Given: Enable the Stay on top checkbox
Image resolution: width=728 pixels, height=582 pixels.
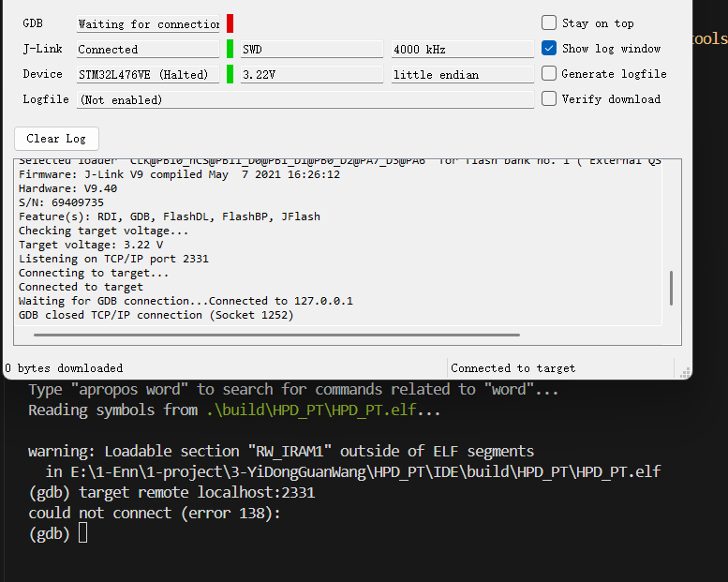Looking at the screenshot, I should click(549, 23).
